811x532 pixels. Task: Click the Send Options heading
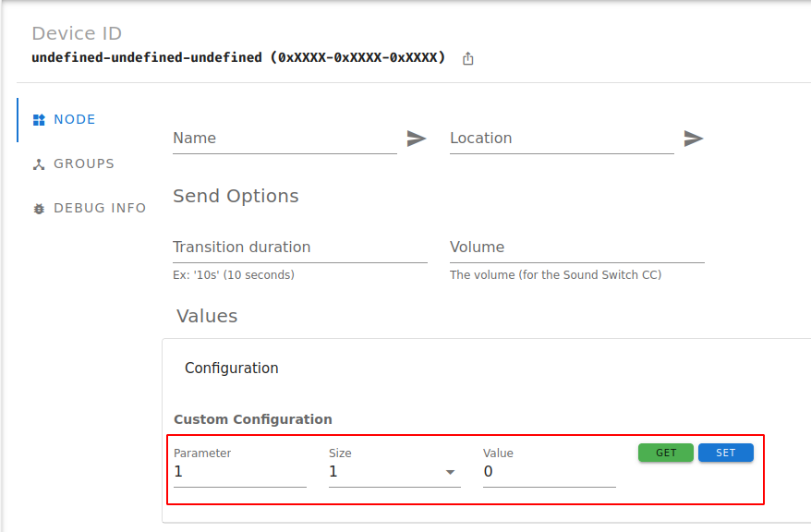pyautogui.click(x=236, y=197)
